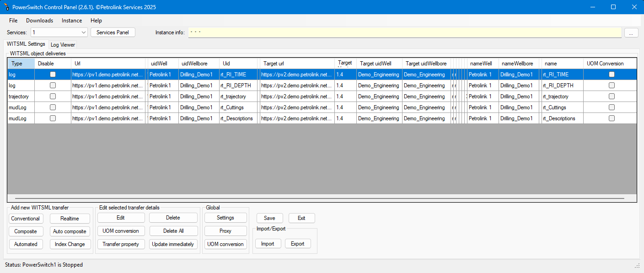Enable UOM Conversion checkbox for rt_Cuttings row
The image size is (644, 273).
click(x=612, y=107)
